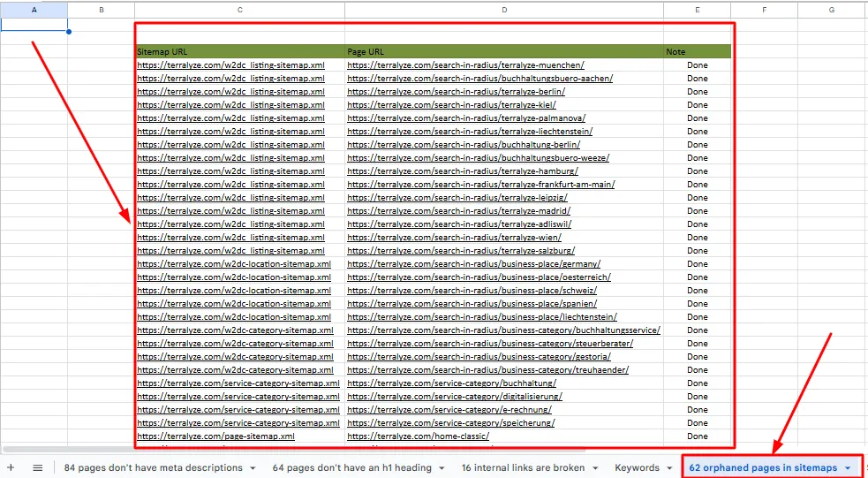Open the page-sitemap.xml sitemap link

point(215,437)
